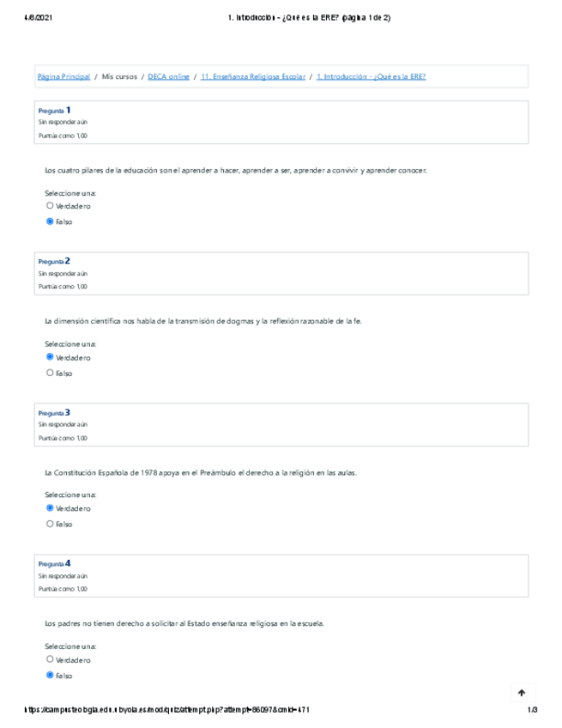Image resolution: width=562 pixels, height=728 pixels.
Task: Choose Verdadero for Pregunta 2
Action: pos(51,357)
